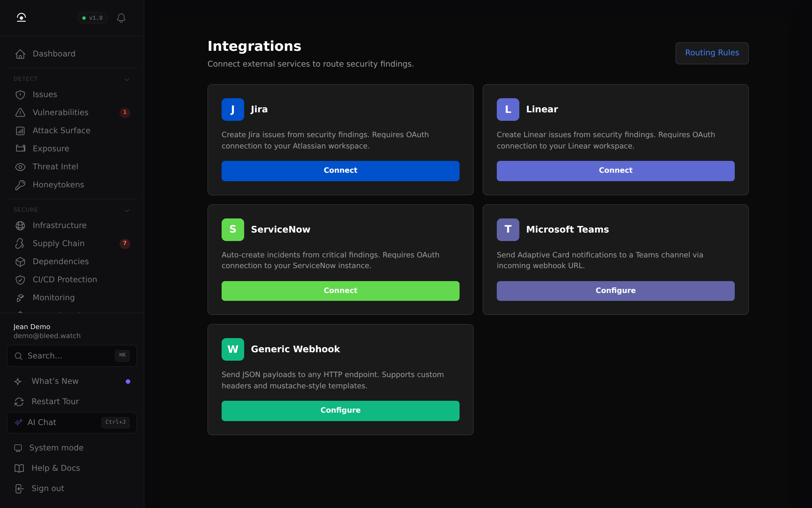Click the Supply Chain link icon
812x508 pixels.
(20, 244)
